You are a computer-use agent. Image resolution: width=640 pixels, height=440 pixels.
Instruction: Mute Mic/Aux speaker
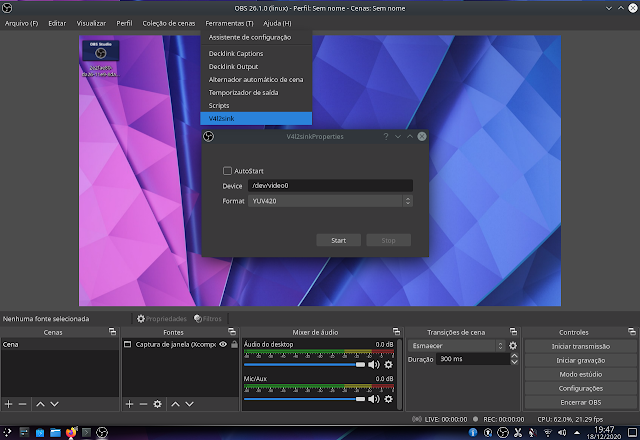(374, 399)
